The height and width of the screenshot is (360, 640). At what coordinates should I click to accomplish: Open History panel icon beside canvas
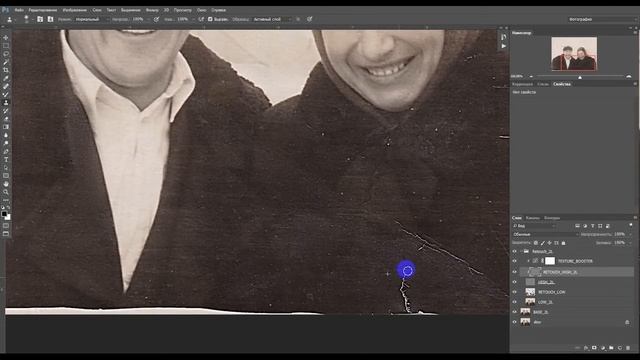coord(504,37)
